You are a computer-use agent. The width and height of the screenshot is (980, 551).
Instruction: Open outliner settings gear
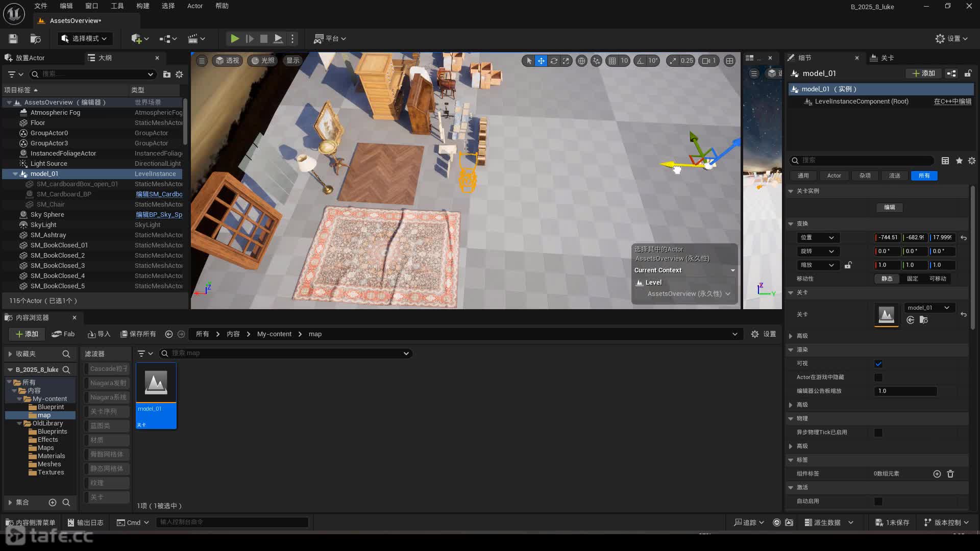pos(179,74)
